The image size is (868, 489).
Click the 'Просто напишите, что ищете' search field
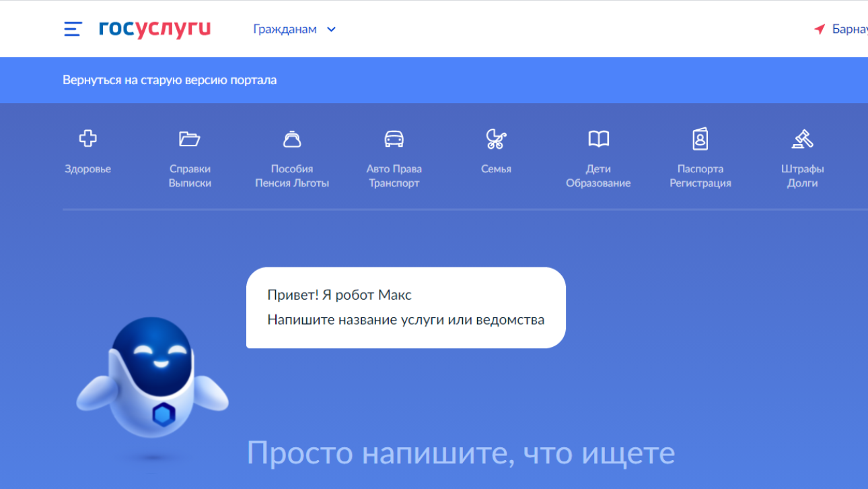460,453
